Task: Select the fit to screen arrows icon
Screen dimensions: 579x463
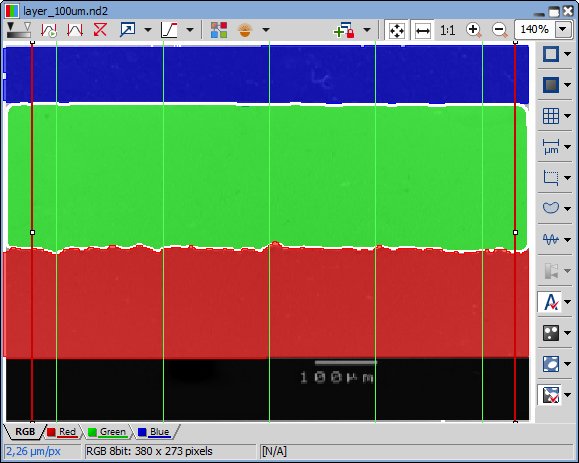Action: [397, 30]
